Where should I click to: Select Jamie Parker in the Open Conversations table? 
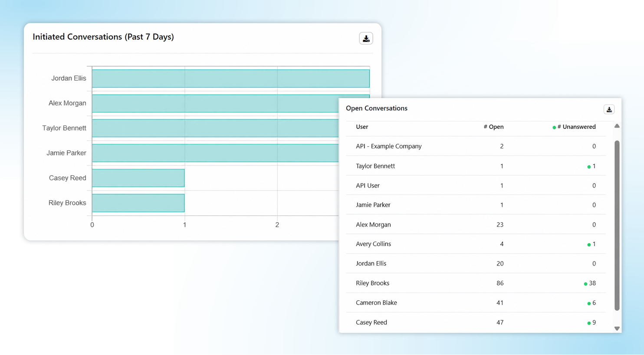pyautogui.click(x=476, y=205)
